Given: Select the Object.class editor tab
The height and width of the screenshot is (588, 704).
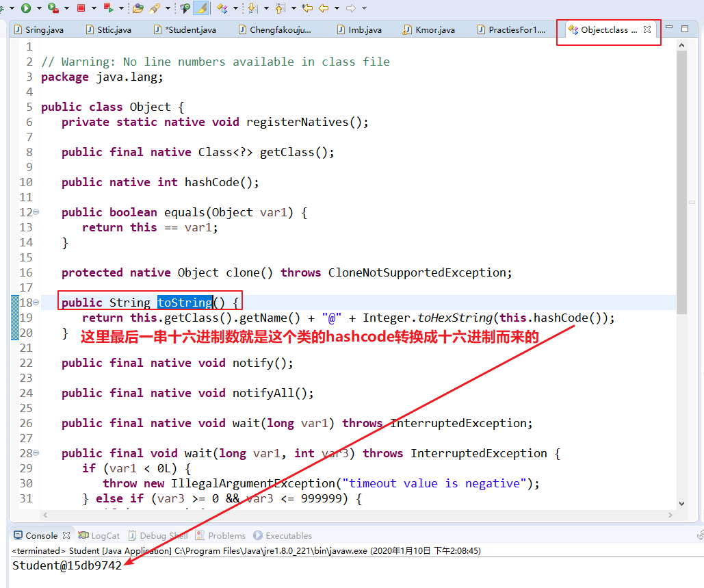Looking at the screenshot, I should pyautogui.click(x=604, y=29).
